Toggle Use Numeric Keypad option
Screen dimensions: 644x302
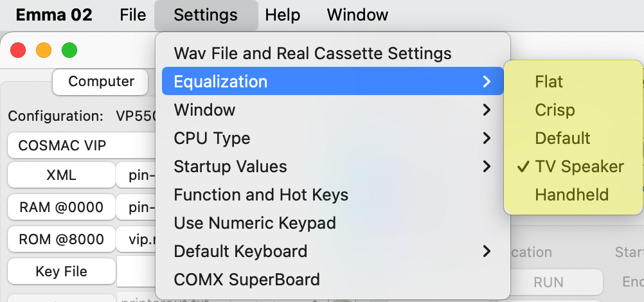pyautogui.click(x=255, y=223)
